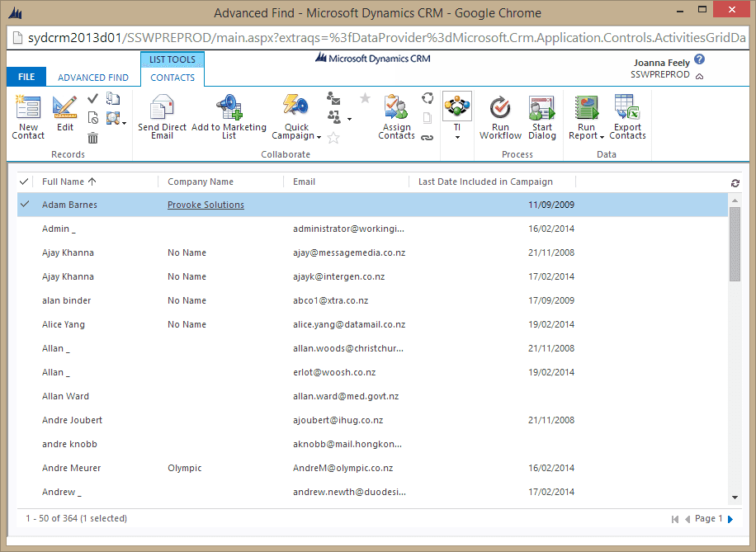Open the File tab
The width and height of the screenshot is (756, 552).
[26, 77]
